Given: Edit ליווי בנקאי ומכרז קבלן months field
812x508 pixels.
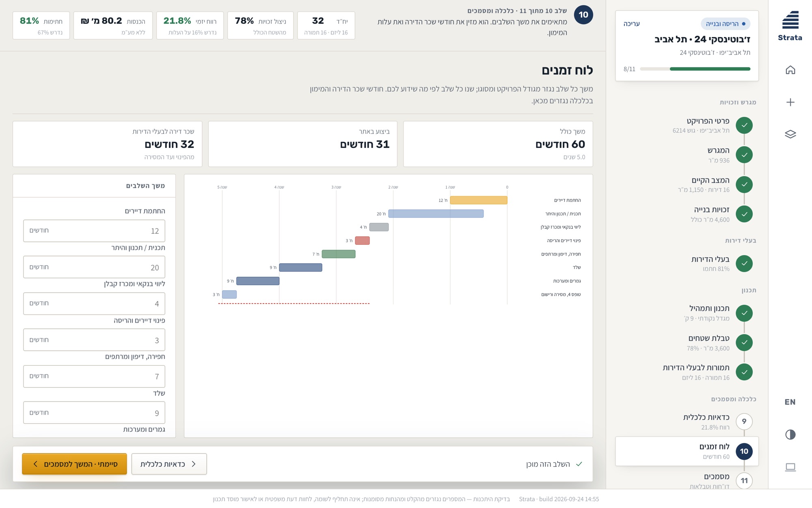Looking at the screenshot, I should 94,304.
